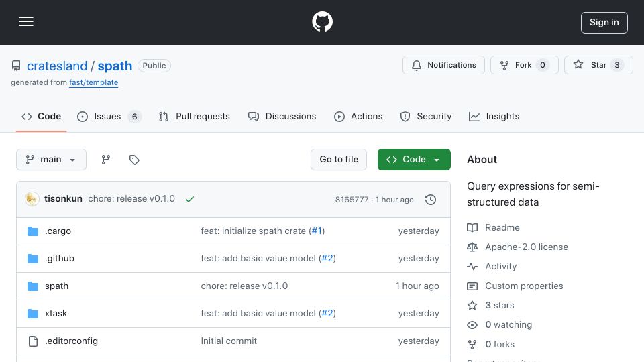
Task: Open the 0 watching link
Action: (508, 325)
